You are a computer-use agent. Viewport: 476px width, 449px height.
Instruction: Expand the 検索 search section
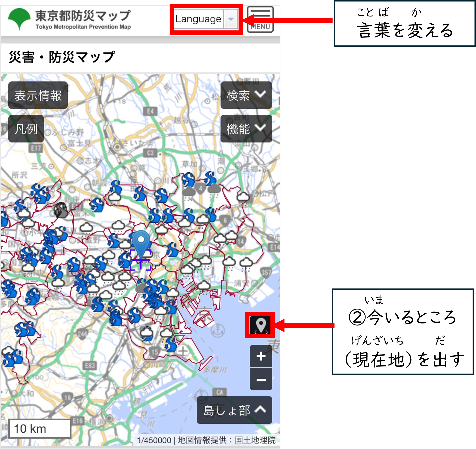(x=246, y=96)
